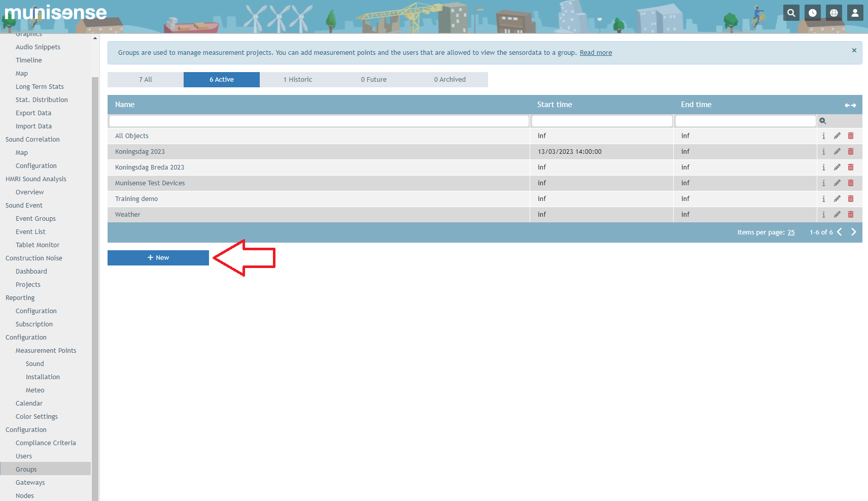Open the user profile icon

tap(855, 13)
